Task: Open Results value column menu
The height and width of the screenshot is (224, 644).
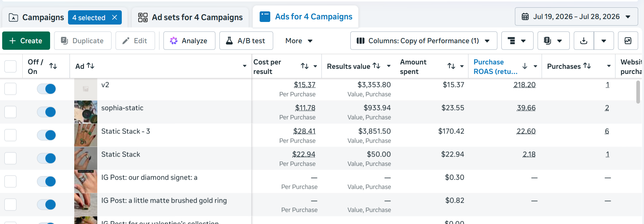Action: (x=389, y=66)
